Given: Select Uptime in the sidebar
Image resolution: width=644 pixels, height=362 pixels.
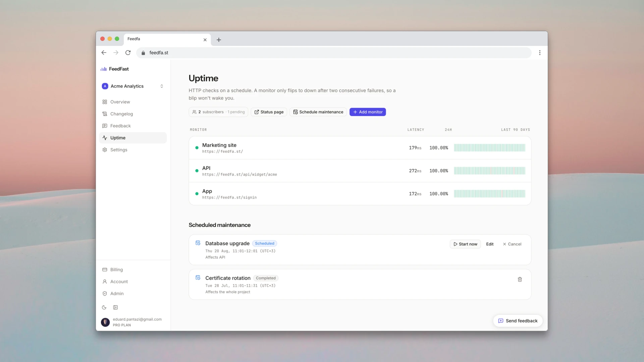Looking at the screenshot, I should (x=133, y=138).
